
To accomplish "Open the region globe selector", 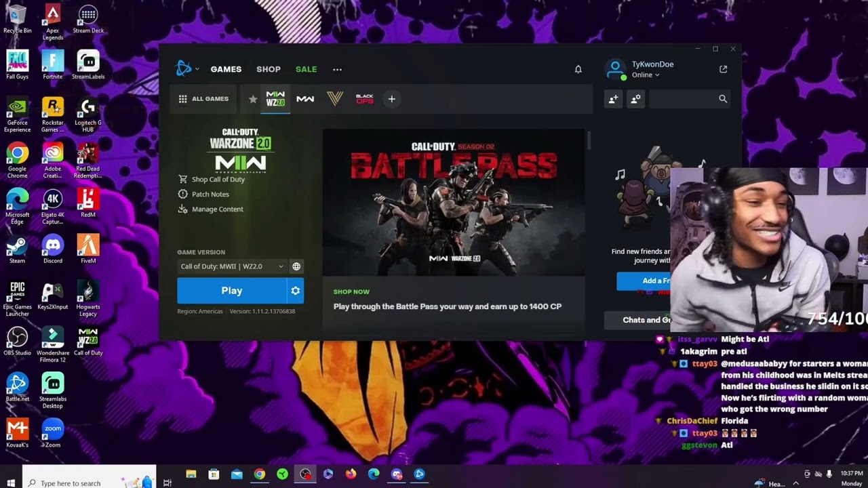I will (296, 266).
